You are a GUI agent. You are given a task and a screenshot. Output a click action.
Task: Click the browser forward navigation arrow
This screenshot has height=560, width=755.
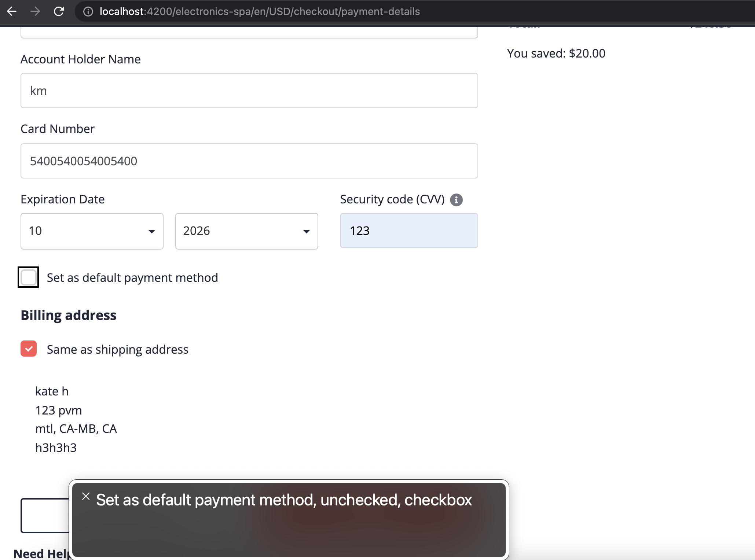(x=36, y=11)
